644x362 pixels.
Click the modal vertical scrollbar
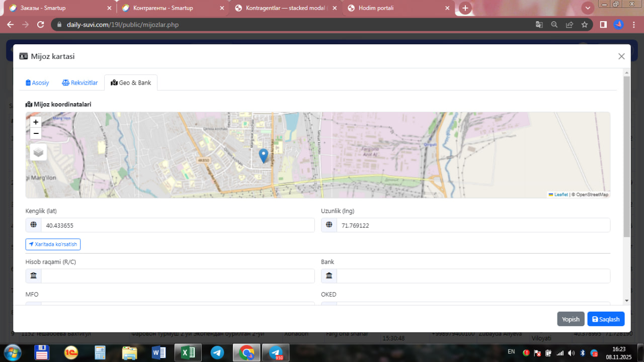pos(626,156)
